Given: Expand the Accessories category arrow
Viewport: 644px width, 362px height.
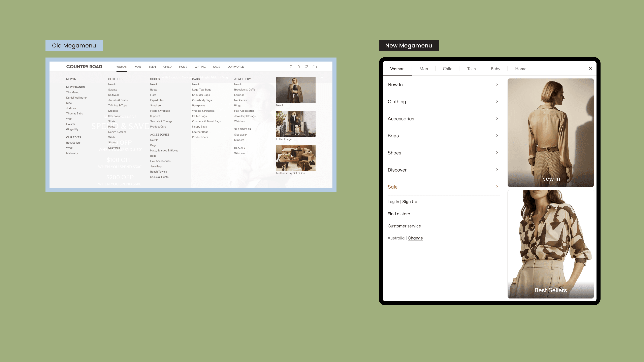Looking at the screenshot, I should tap(497, 118).
